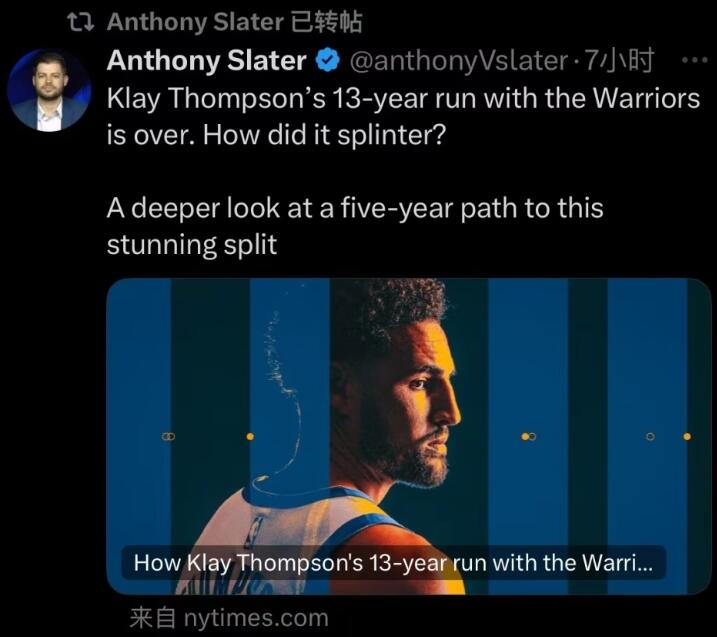Open the 来自 nytimes.com source link

point(229,618)
